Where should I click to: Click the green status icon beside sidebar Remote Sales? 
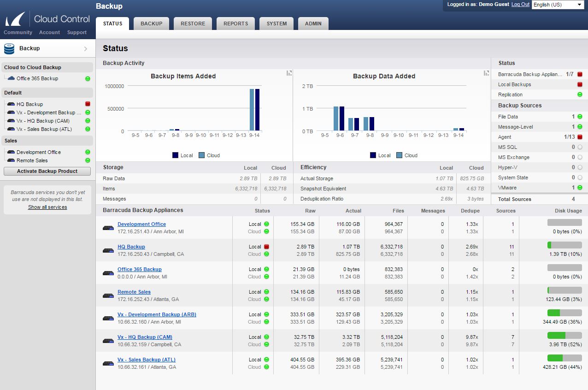click(88, 160)
